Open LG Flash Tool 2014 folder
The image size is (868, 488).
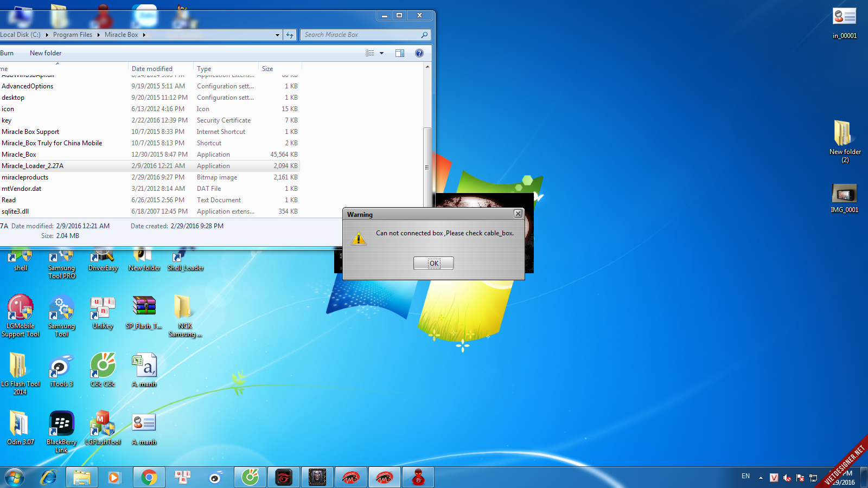point(20,374)
